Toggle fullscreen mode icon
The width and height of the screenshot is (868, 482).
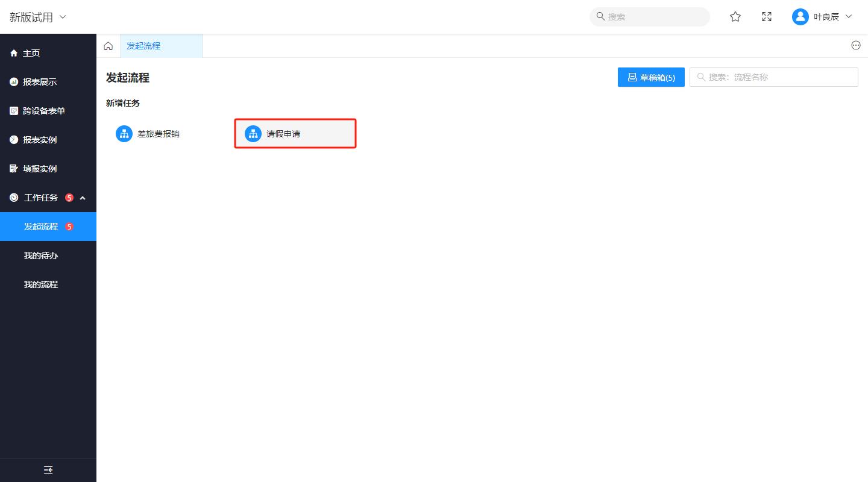coord(767,17)
